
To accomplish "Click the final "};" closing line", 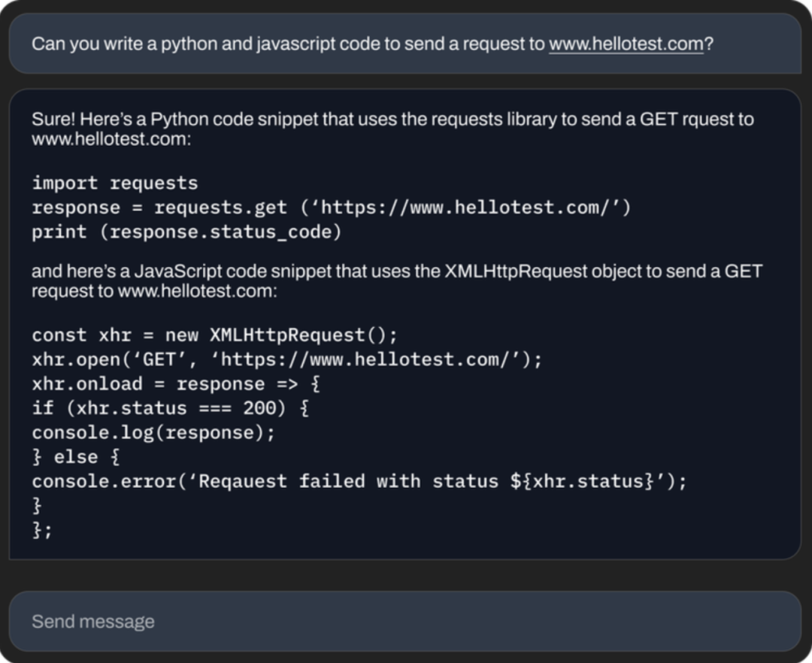I will (42, 530).
